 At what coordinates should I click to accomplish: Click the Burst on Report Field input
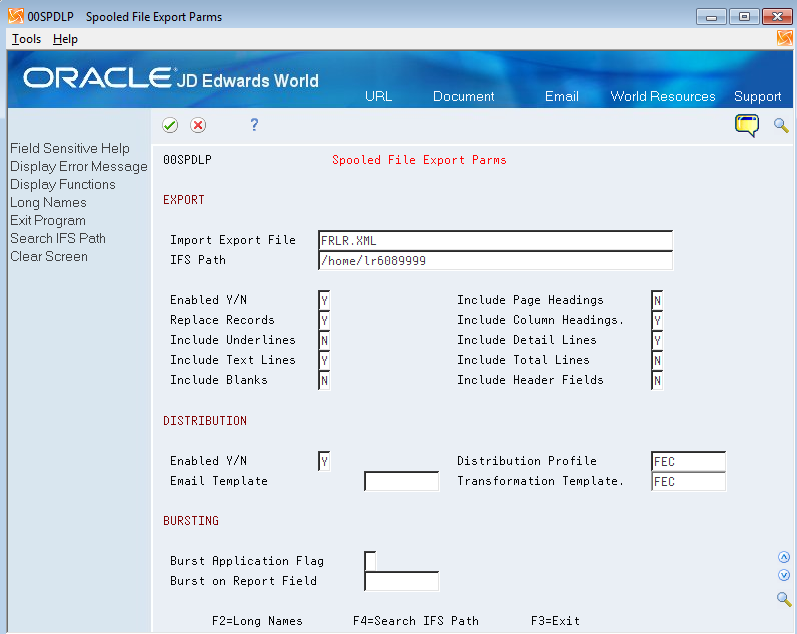click(x=402, y=581)
